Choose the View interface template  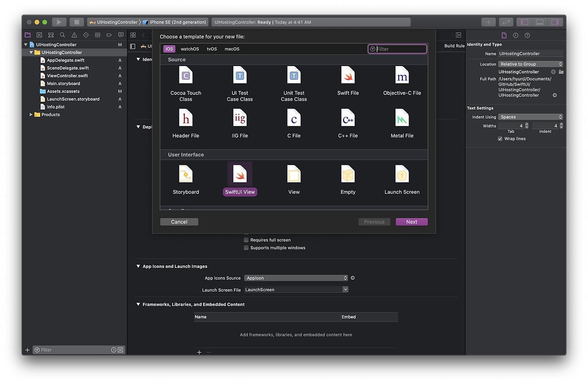[294, 180]
